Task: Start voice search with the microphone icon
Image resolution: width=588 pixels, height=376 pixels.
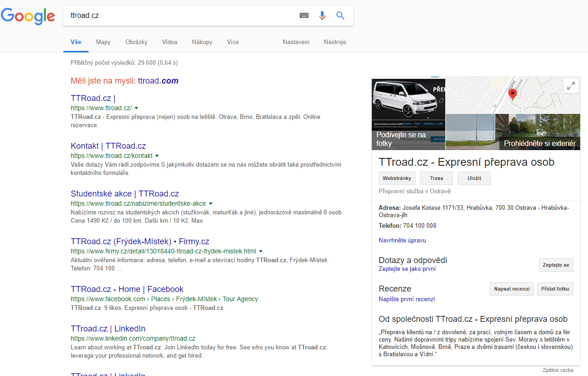Action: pyautogui.click(x=322, y=15)
